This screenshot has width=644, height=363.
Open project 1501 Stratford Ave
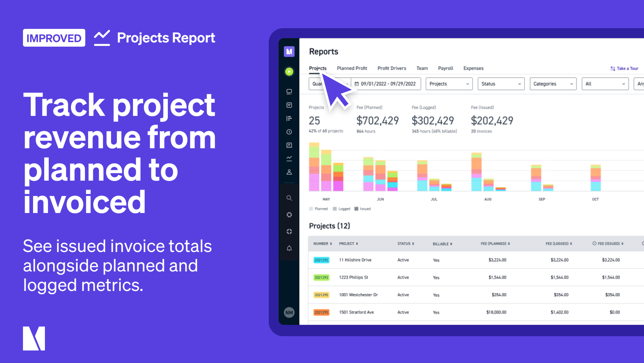tap(356, 312)
